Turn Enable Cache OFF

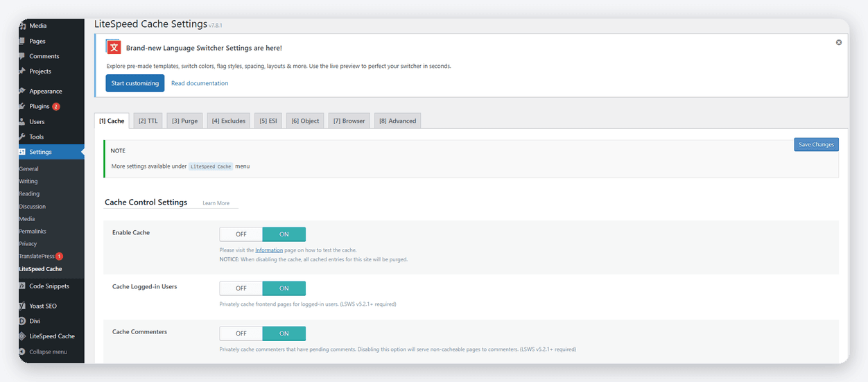pyautogui.click(x=241, y=234)
